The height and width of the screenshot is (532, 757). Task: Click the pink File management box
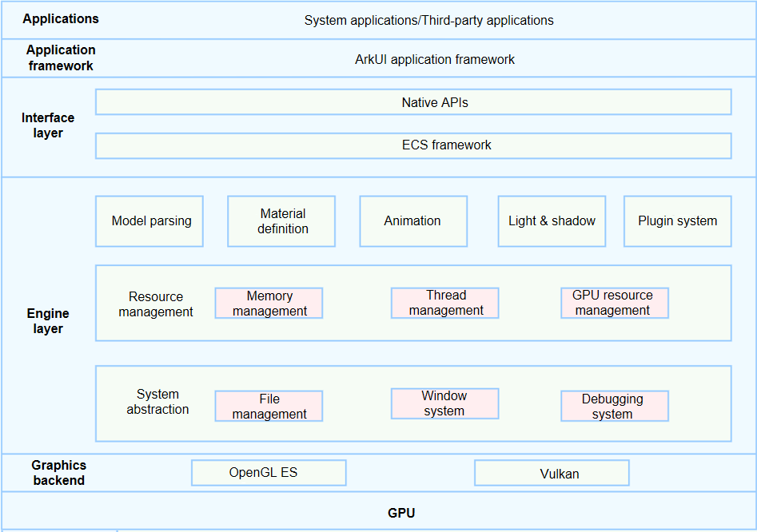click(269, 406)
